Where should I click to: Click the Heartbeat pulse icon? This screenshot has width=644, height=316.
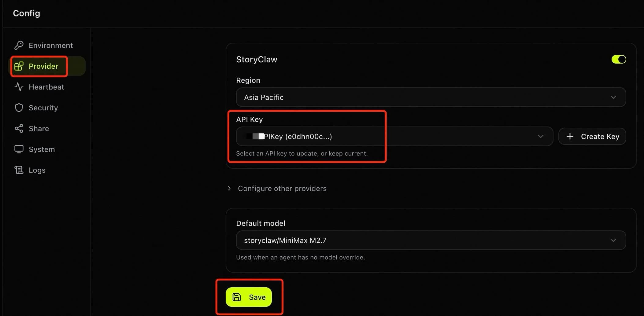[x=19, y=87]
